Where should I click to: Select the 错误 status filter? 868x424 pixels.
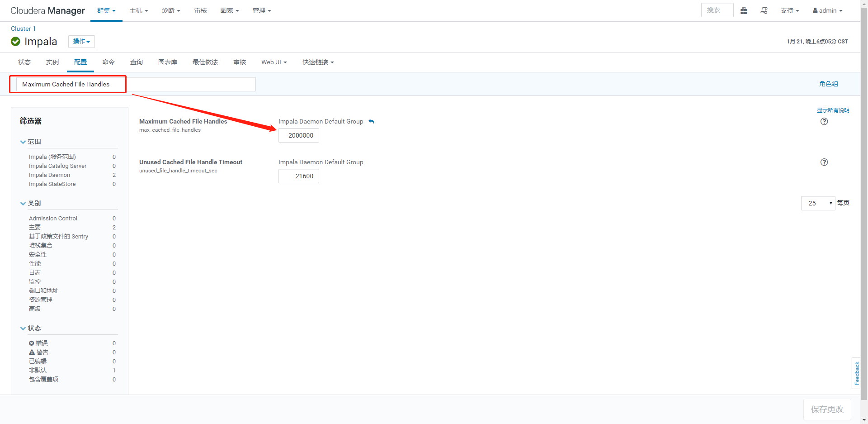[x=42, y=343]
